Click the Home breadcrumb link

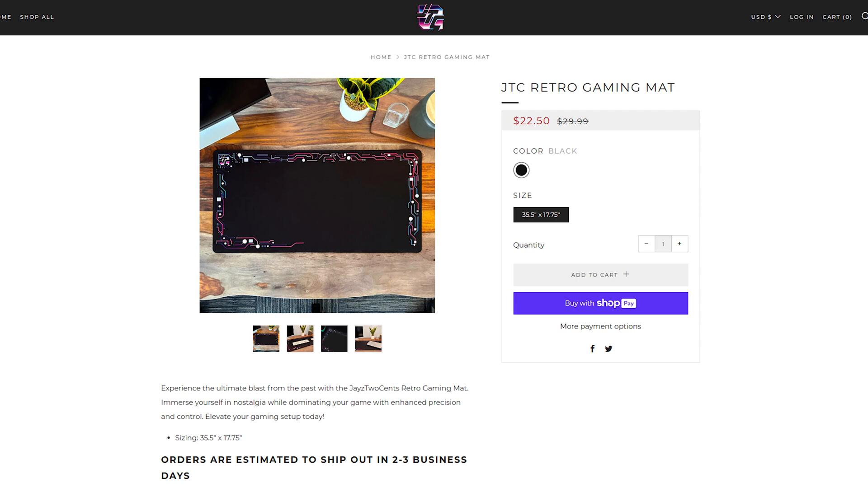[x=381, y=57]
